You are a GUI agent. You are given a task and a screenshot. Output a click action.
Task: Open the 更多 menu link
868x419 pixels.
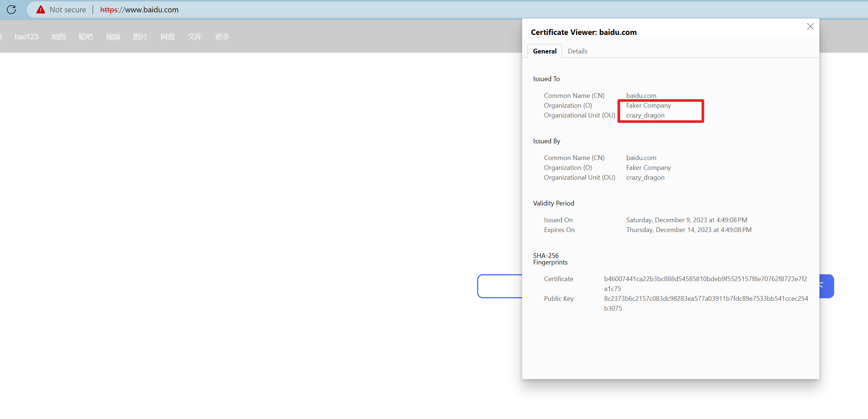[222, 37]
